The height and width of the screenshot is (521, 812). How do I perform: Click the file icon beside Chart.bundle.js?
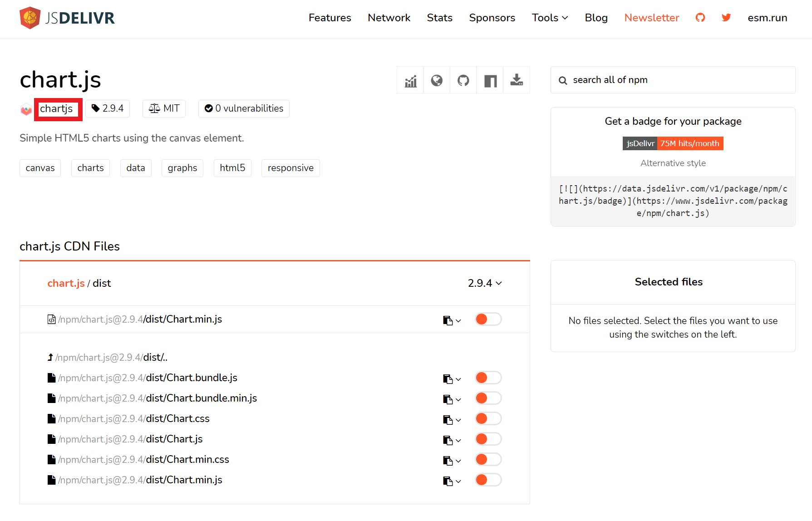(52, 378)
